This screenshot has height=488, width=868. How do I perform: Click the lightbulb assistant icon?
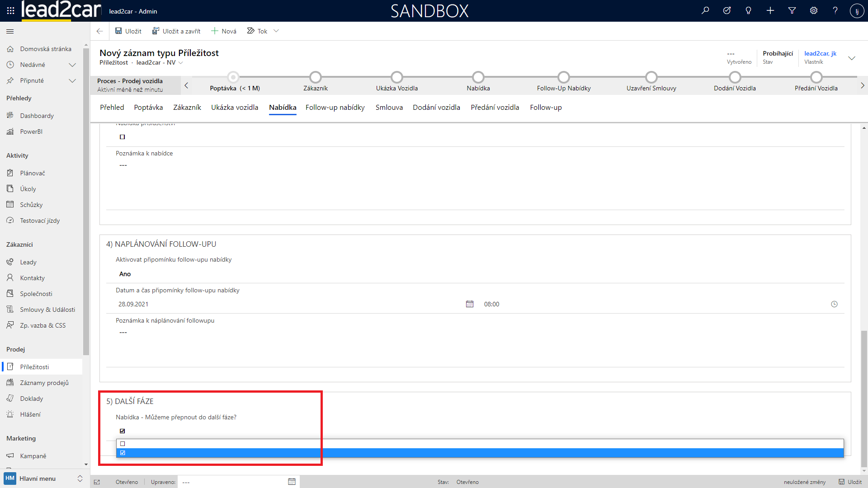click(749, 11)
